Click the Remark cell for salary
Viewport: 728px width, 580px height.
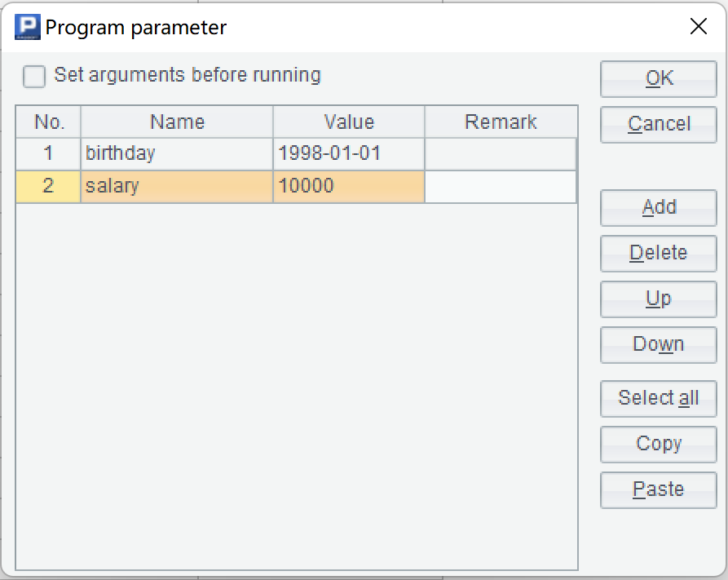501,186
